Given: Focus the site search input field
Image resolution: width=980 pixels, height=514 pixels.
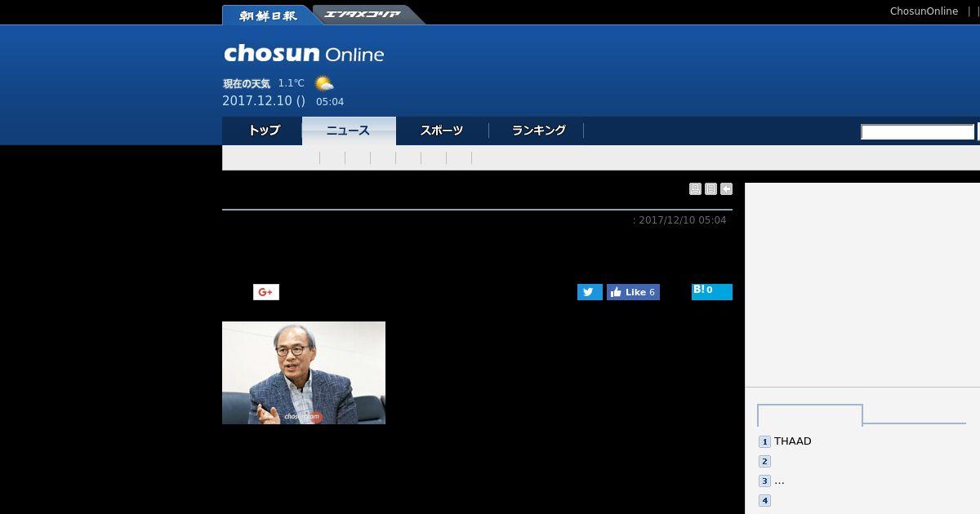Looking at the screenshot, I should click(x=918, y=132).
